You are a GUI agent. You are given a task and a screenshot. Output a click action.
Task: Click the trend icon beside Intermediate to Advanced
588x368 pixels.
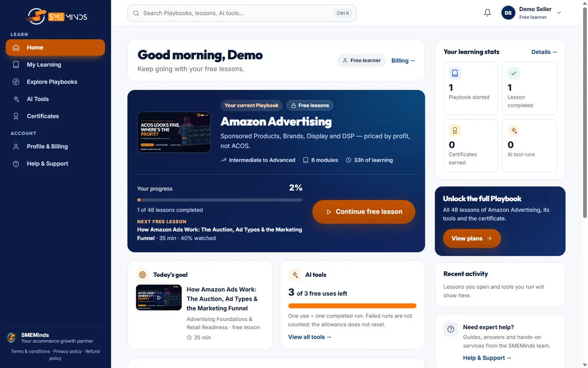(x=223, y=160)
